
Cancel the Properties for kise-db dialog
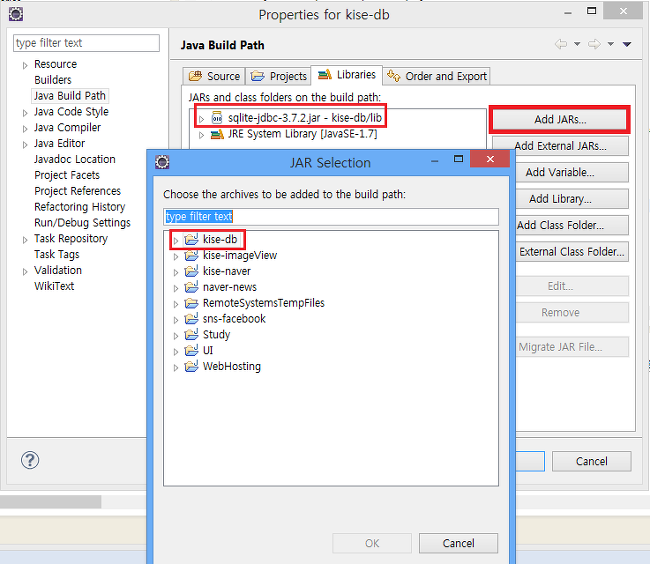[592, 461]
